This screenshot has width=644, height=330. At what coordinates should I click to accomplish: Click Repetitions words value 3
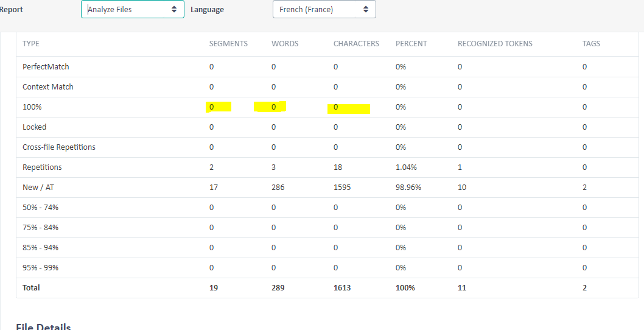pos(273,167)
